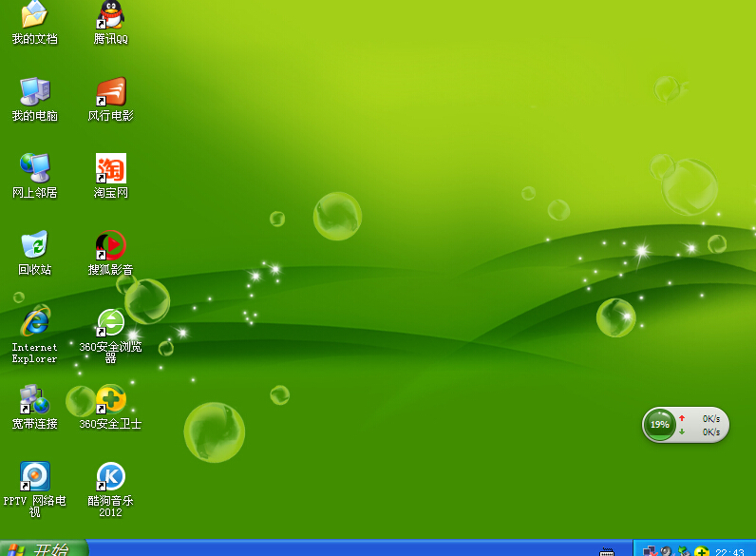Open 酷狗音乐 2012 music player
This screenshot has width=756, height=556.
tap(110, 476)
